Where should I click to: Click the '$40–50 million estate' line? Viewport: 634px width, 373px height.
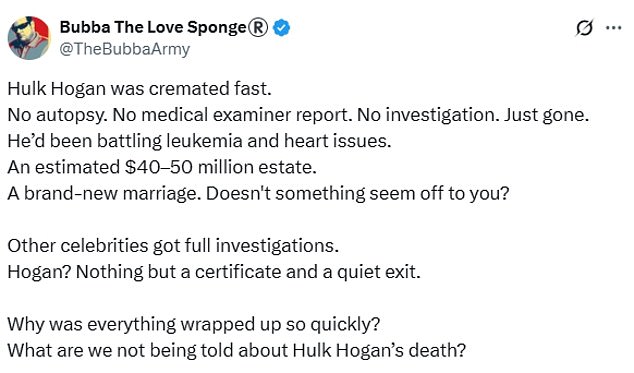pos(162,167)
